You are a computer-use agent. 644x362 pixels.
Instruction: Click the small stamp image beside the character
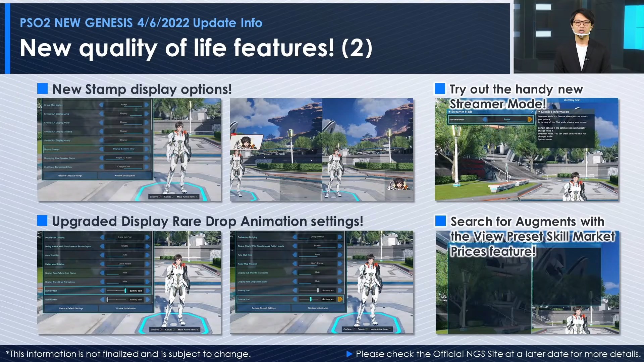[x=399, y=184]
